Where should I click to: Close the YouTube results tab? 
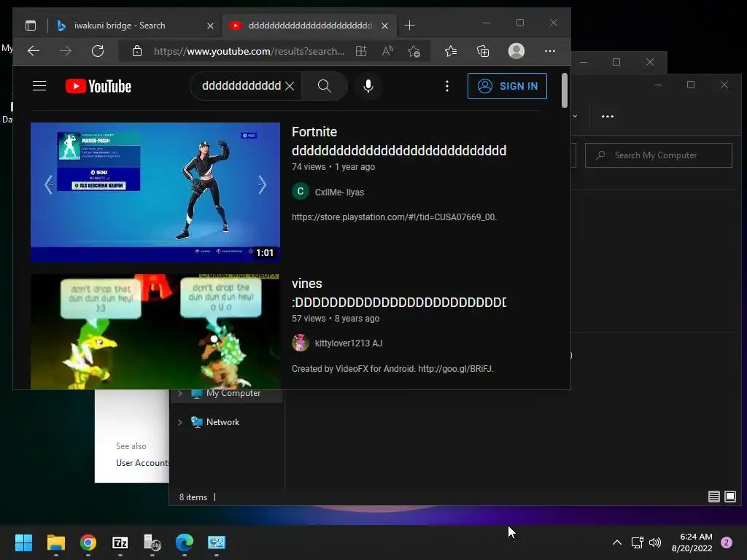(x=384, y=26)
